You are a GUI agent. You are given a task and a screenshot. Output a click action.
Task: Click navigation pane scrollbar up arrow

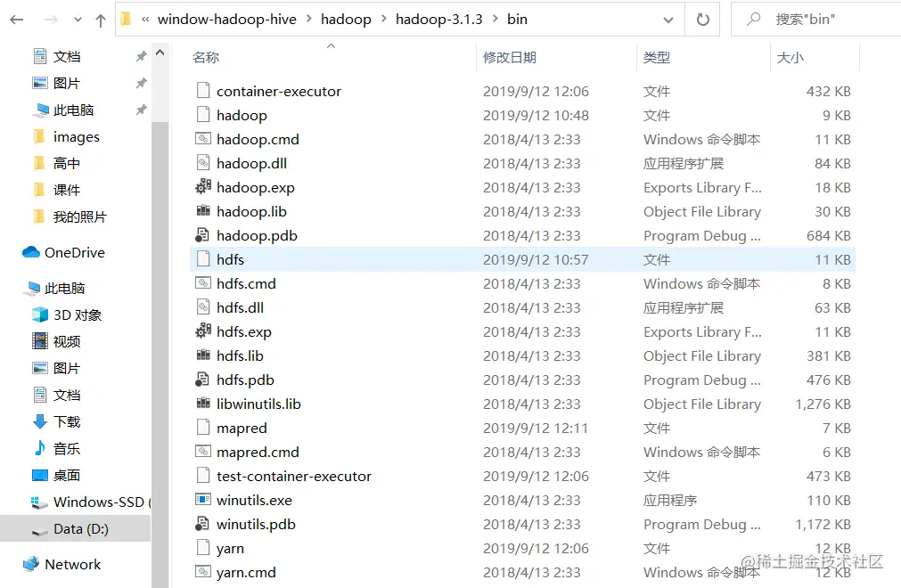[x=160, y=53]
